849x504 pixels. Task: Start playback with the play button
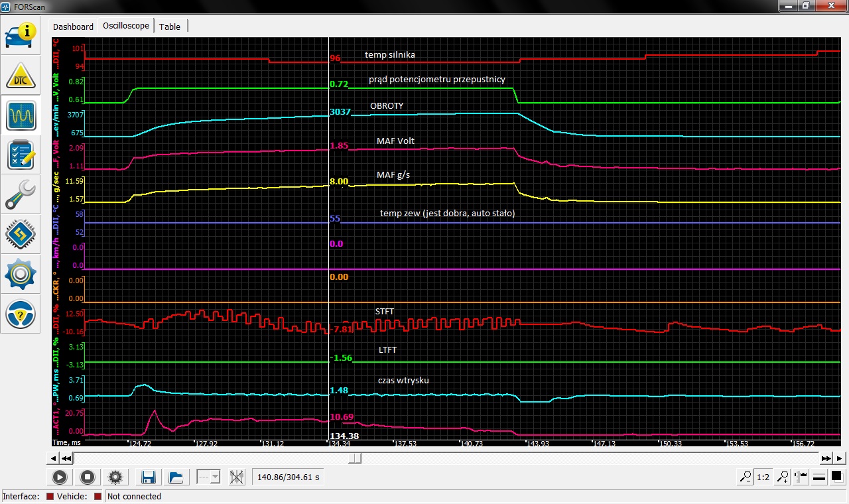point(59,477)
